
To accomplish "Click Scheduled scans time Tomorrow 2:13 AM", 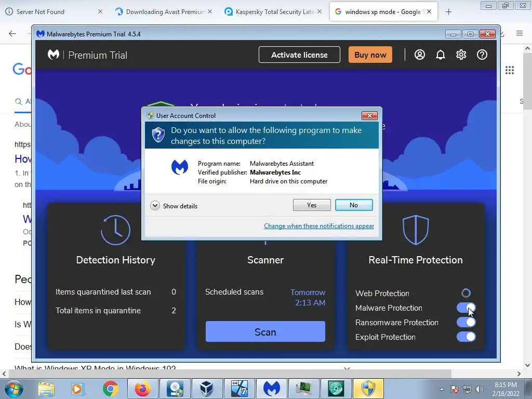I will pyautogui.click(x=308, y=297).
